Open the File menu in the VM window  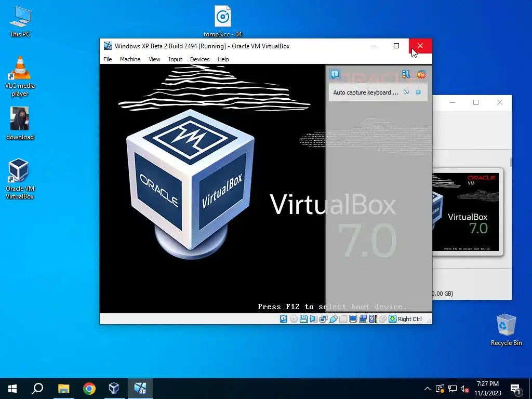point(108,59)
